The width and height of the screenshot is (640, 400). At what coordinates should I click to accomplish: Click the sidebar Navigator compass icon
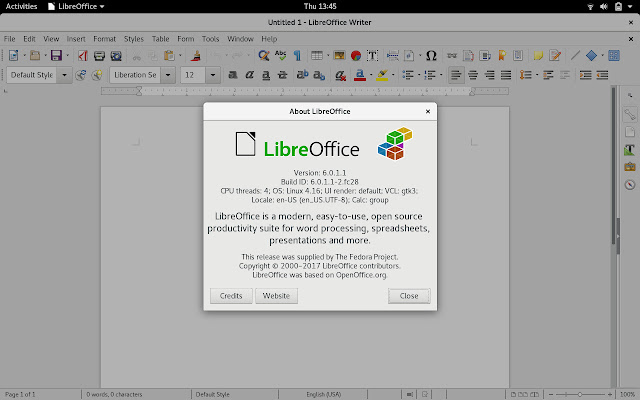coord(630,184)
